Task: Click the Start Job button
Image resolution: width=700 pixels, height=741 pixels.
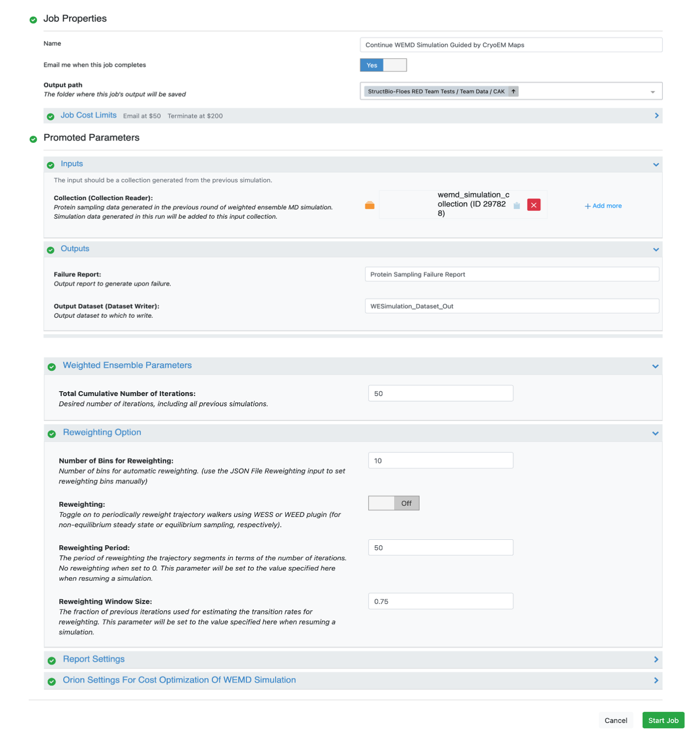Action: click(663, 720)
